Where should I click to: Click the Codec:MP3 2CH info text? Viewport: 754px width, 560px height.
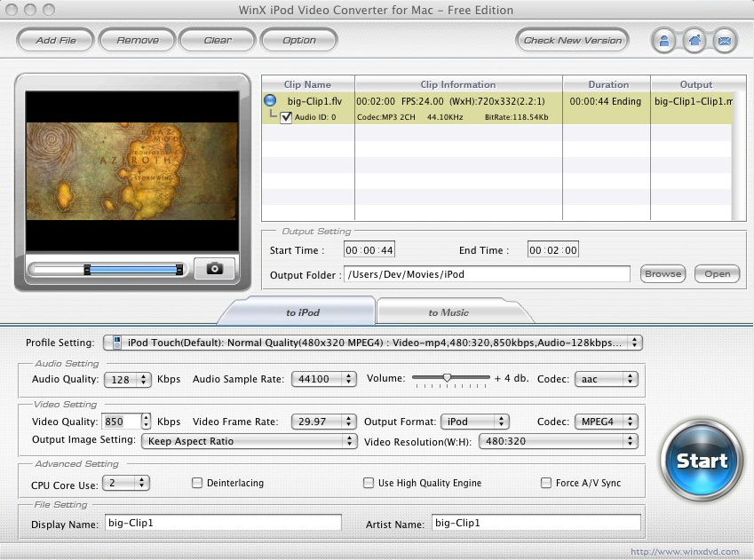pos(385,117)
